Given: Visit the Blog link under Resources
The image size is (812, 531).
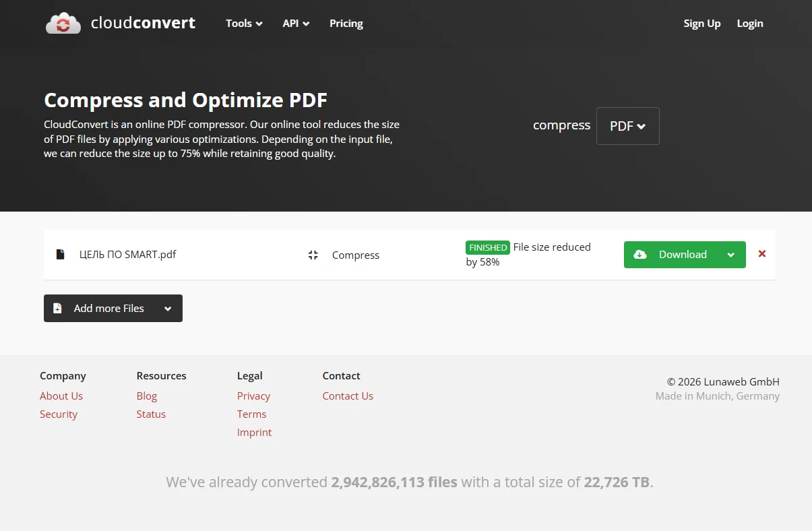Looking at the screenshot, I should click(146, 396).
